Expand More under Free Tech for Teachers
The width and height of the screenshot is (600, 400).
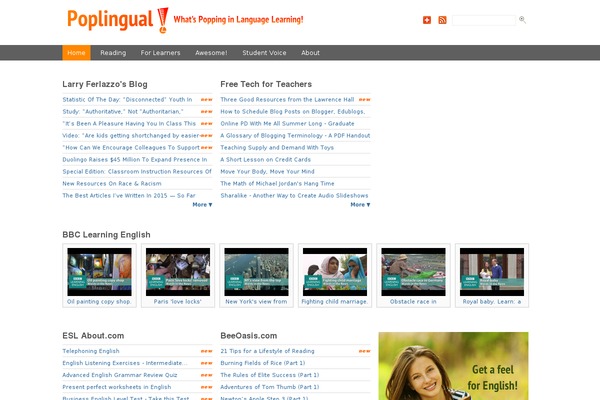point(360,205)
